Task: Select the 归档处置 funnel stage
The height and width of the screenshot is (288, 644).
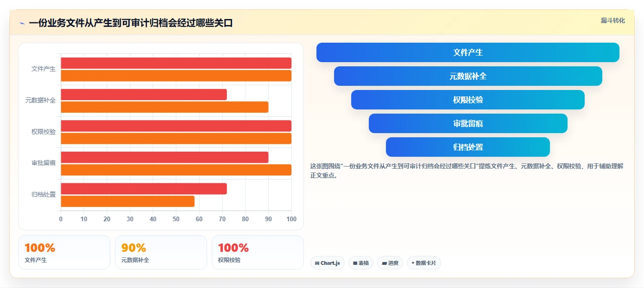Action: 468,147
